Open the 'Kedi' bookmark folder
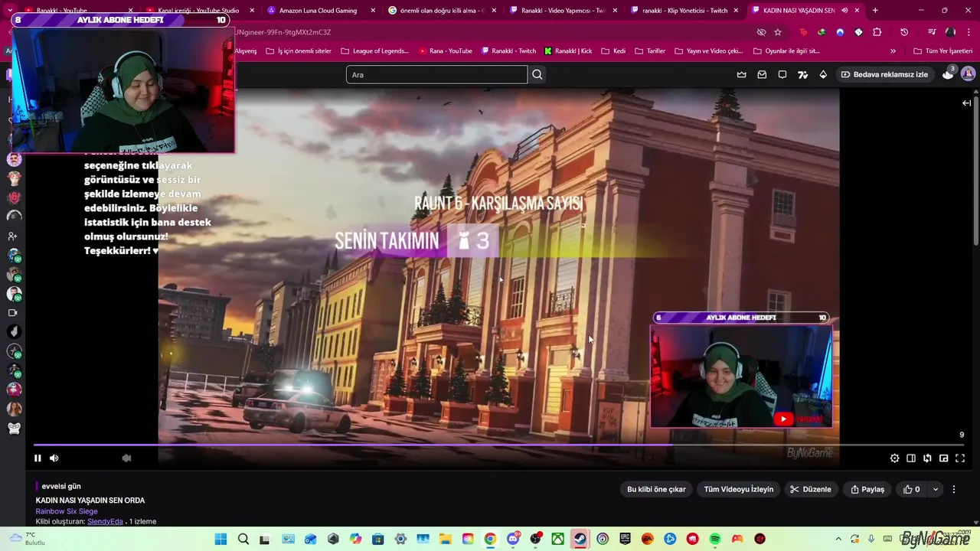Screen dimensions: 980x551 tap(613, 51)
